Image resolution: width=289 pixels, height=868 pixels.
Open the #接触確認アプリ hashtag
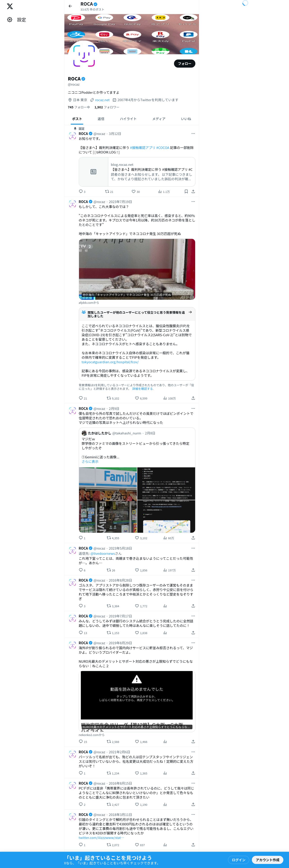pos(143,148)
